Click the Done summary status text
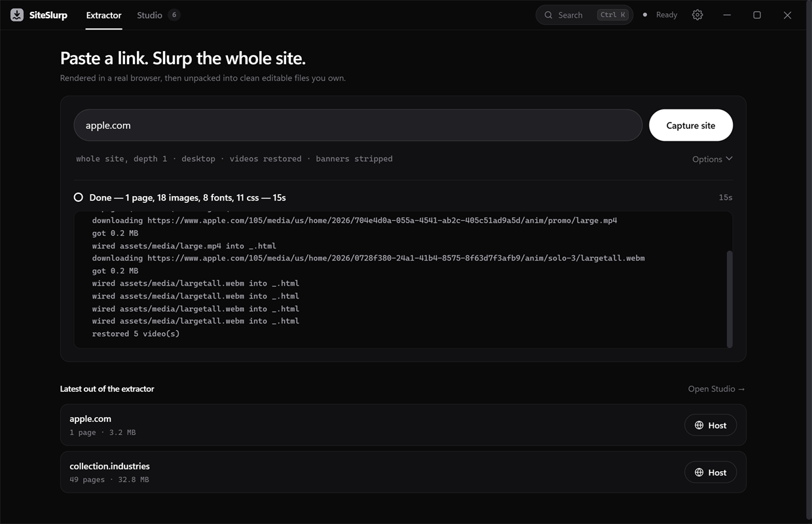The image size is (812, 524). [x=187, y=197]
